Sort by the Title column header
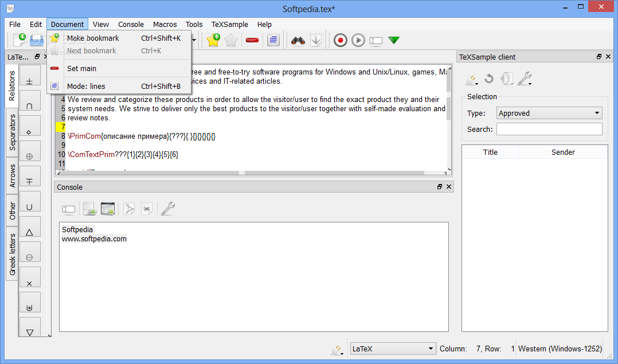The height and width of the screenshot is (364, 618). pos(490,152)
